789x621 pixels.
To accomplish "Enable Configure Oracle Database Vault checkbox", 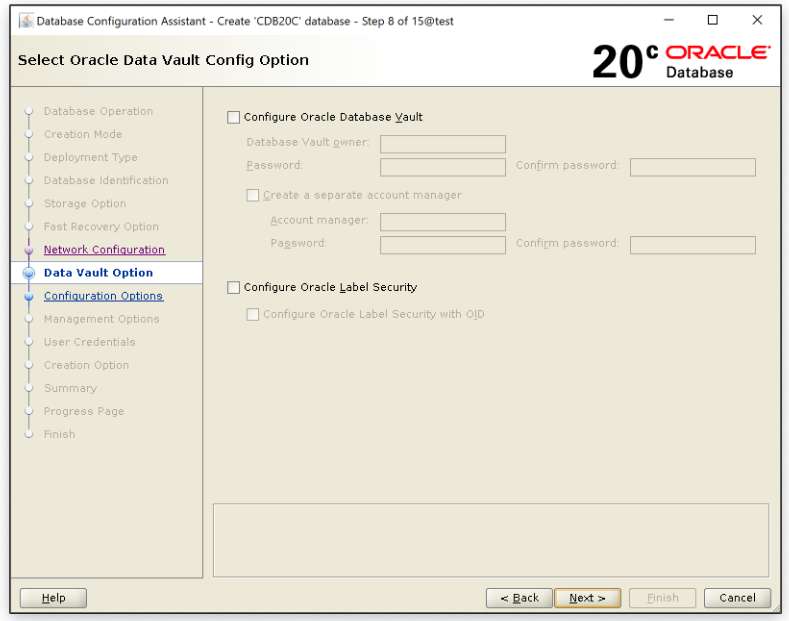I will (x=234, y=117).
